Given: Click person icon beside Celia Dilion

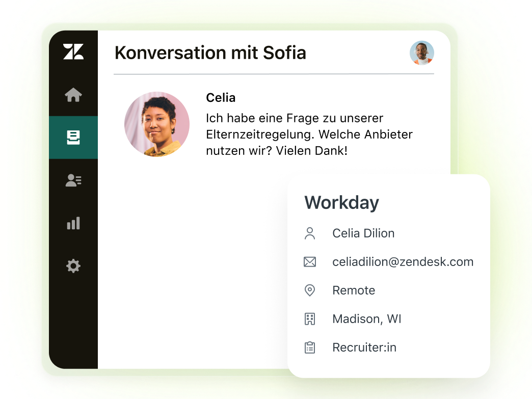Looking at the screenshot, I should 310,233.
